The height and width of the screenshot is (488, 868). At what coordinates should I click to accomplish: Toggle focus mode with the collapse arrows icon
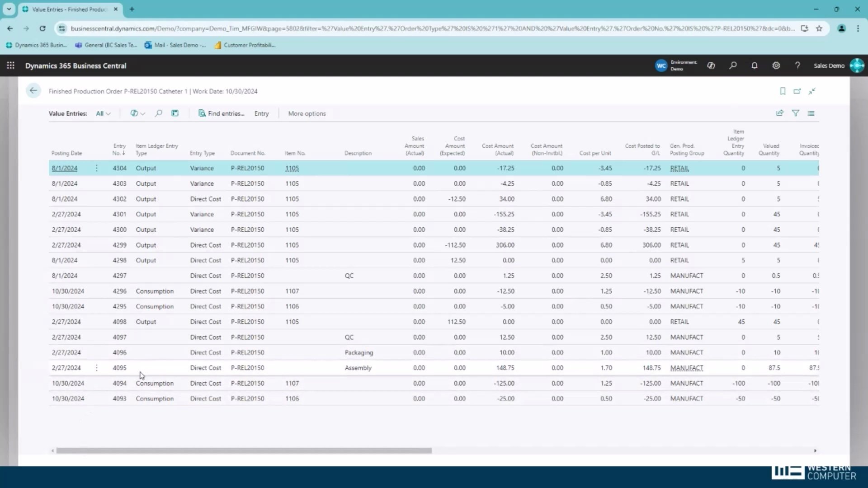(812, 91)
